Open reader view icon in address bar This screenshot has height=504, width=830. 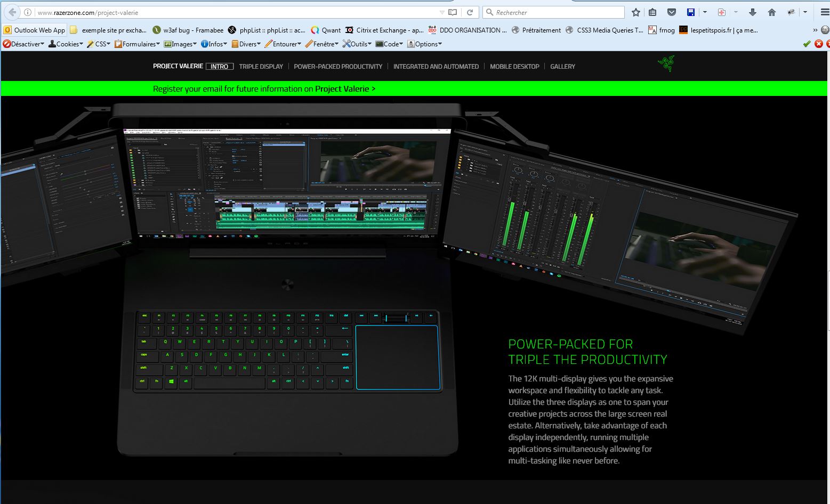453,12
